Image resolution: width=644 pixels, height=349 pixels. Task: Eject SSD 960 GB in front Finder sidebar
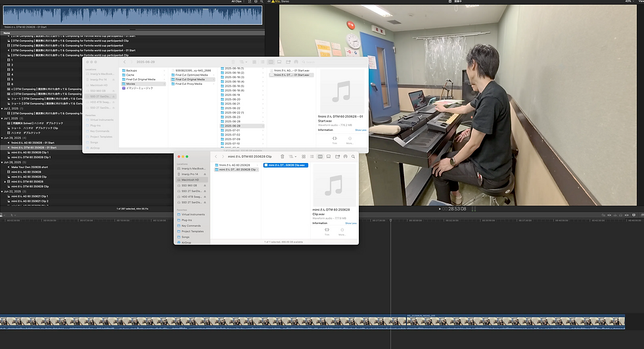pyautogui.click(x=205, y=185)
